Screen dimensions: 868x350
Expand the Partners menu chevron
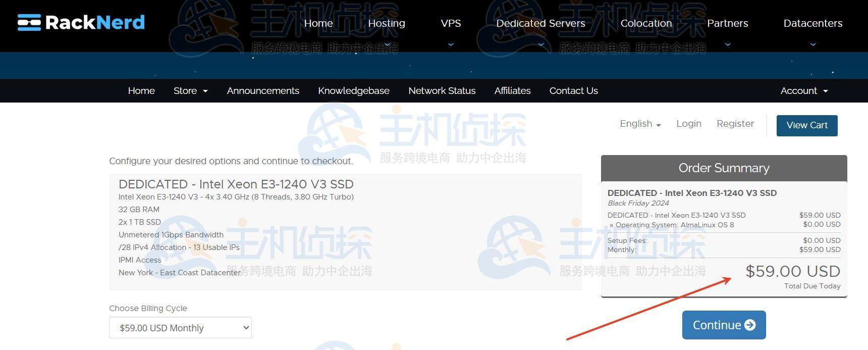tap(728, 44)
